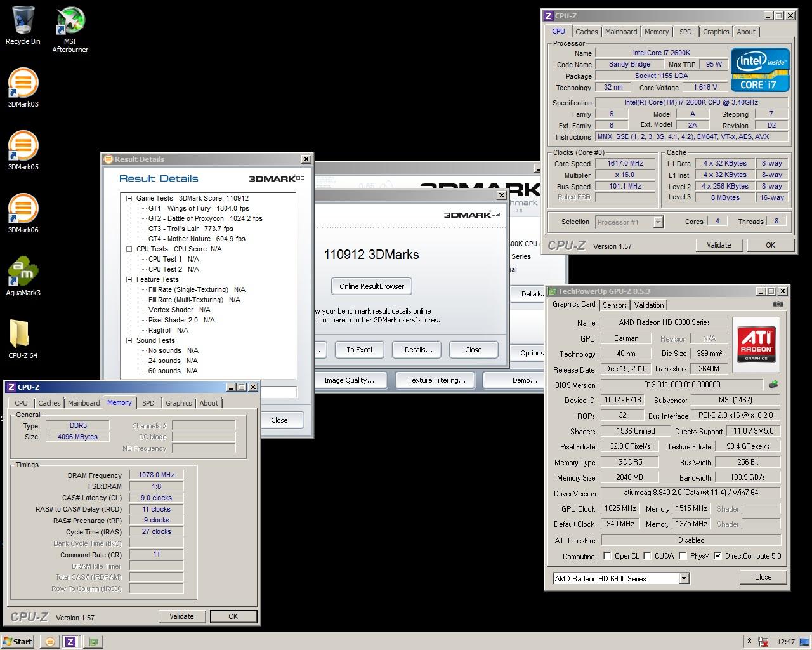Switch to Sensors tab in GPU-Z

[x=615, y=305]
